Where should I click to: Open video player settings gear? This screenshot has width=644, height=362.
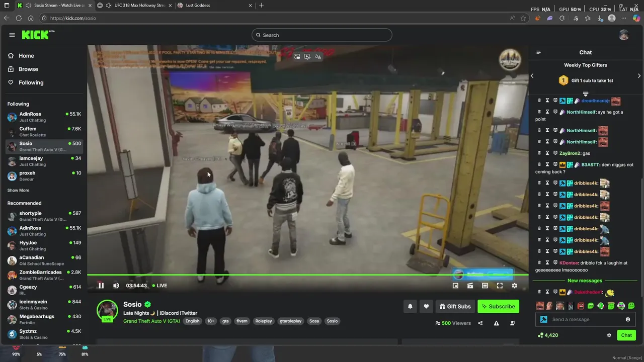coord(514,286)
